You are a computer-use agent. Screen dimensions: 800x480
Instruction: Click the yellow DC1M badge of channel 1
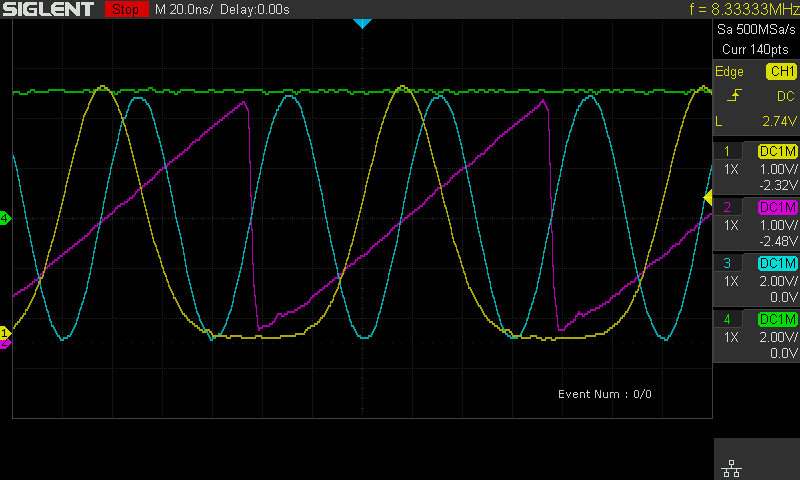pyautogui.click(x=778, y=151)
